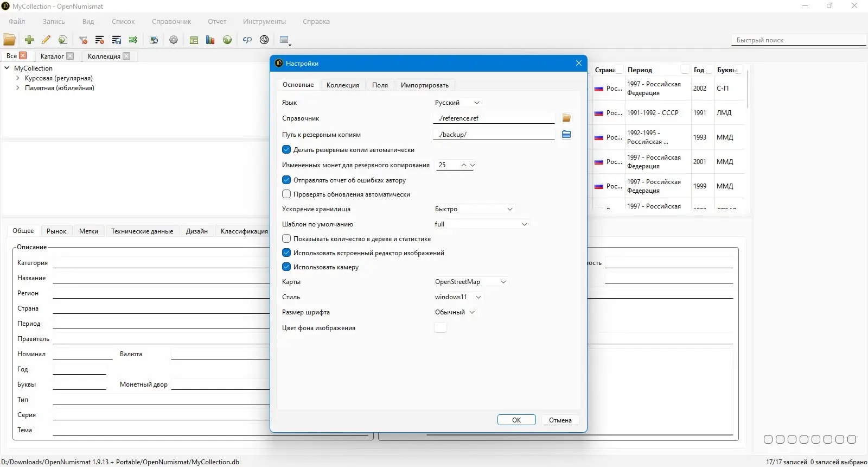Viewport: 868px width, 467px height.
Task: Select the Курсовая (регулярная) tree row
Action: coord(59,78)
